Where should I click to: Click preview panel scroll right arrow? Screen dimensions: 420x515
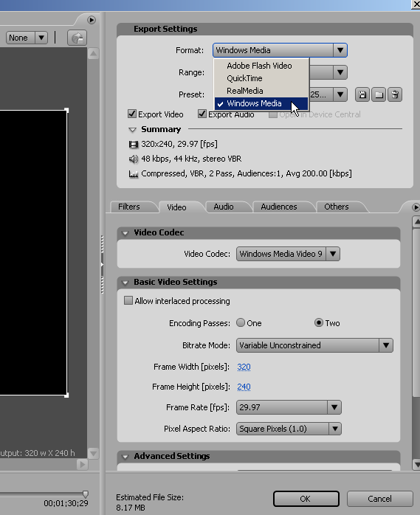tap(82, 464)
